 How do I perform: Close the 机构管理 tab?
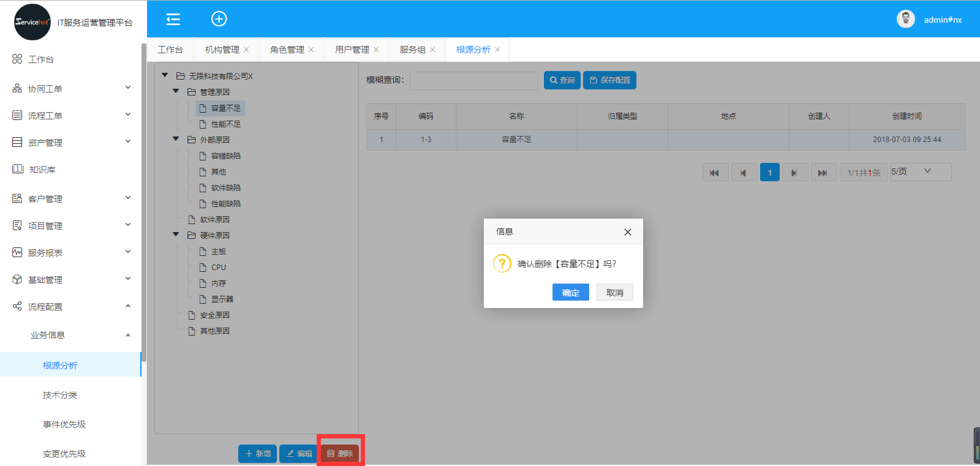point(246,50)
